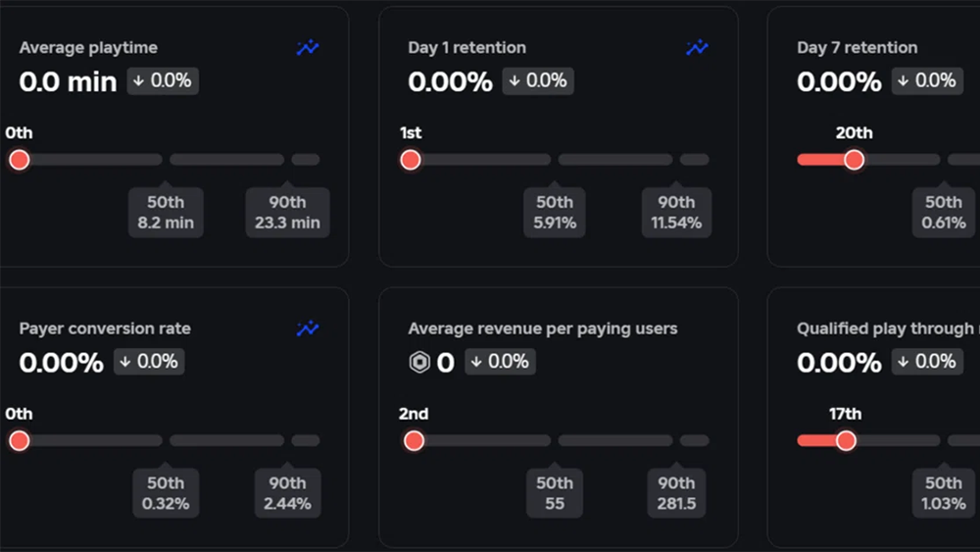Open trend chart icon for Average playtime
Image resolution: width=980 pixels, height=552 pixels.
coord(308,48)
